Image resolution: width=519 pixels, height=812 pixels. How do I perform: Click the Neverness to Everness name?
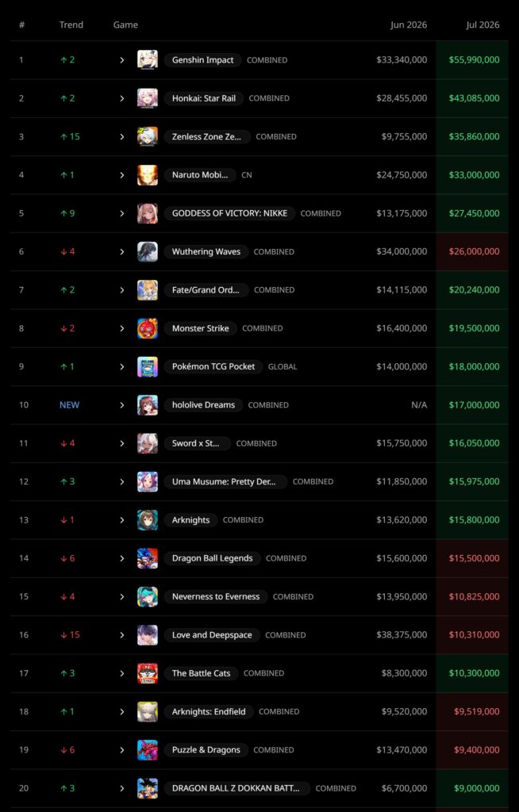(216, 596)
